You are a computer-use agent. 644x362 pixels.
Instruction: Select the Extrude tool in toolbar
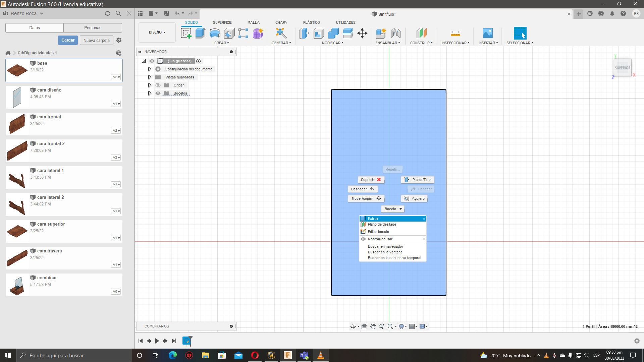pyautogui.click(x=200, y=33)
